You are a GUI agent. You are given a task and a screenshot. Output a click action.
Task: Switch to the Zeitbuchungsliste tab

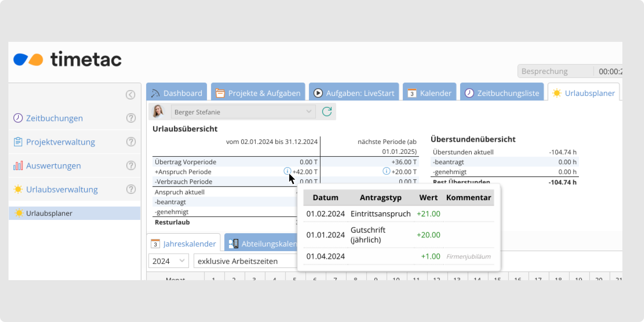coord(502,93)
